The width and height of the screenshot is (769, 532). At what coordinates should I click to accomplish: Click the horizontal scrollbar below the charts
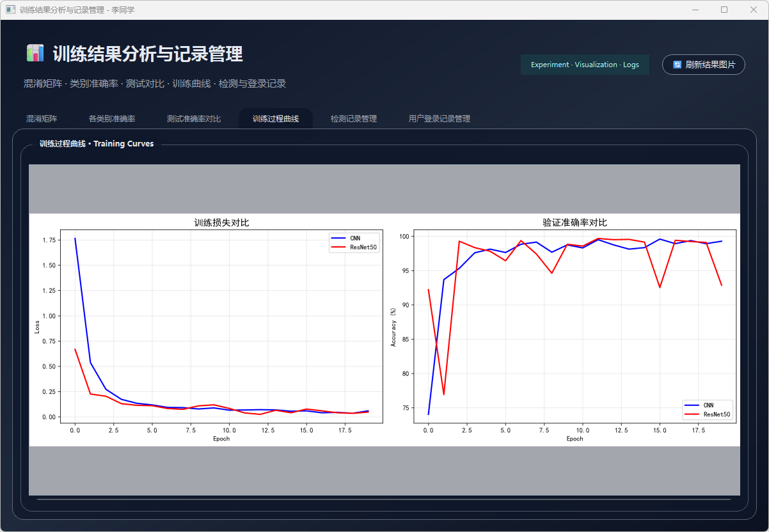(384, 499)
